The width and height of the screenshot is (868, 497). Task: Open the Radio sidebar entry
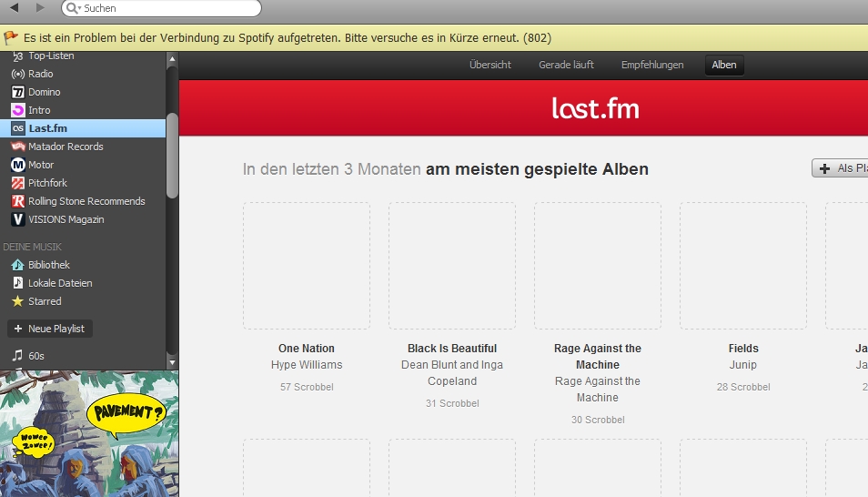click(40, 74)
